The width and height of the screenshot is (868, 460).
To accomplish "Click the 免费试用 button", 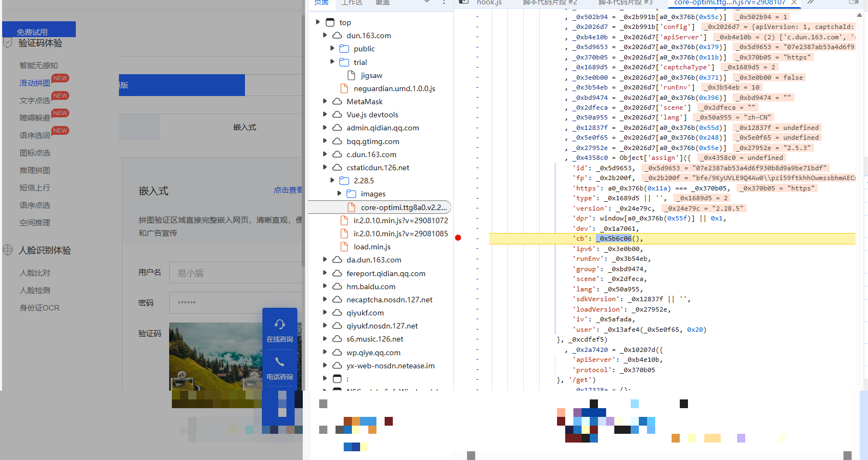I will (39, 30).
